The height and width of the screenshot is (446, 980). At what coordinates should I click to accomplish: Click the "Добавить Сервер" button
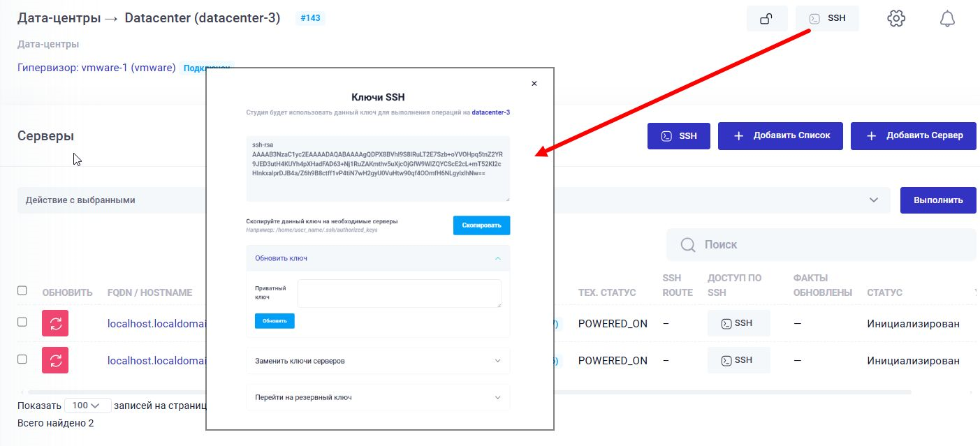pos(913,136)
